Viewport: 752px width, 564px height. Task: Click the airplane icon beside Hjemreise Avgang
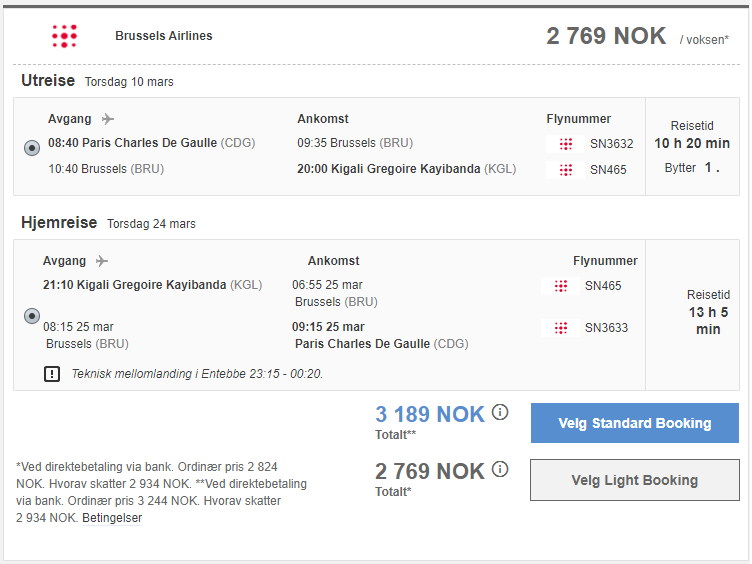(x=102, y=261)
